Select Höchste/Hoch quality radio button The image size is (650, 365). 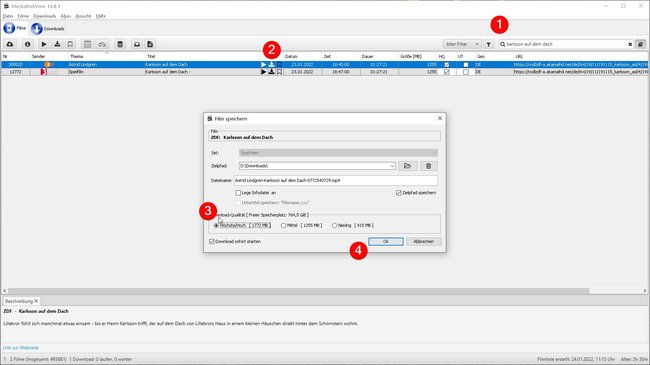216,225
